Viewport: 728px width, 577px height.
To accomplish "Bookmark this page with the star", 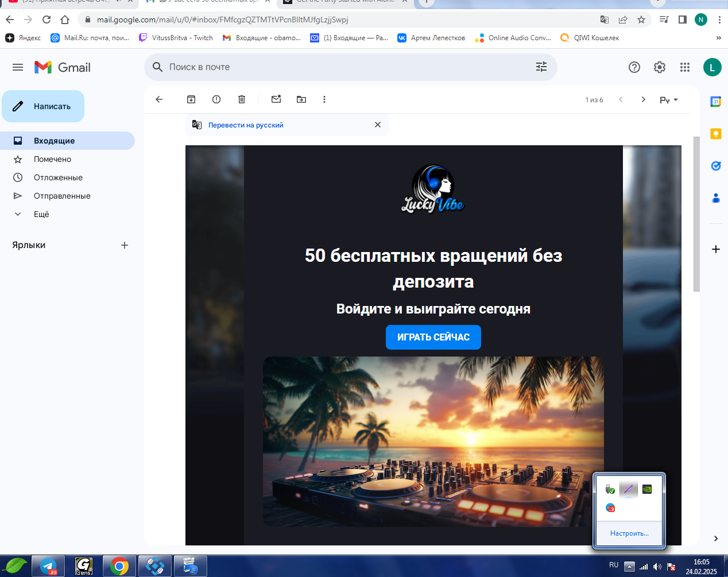I will coord(641,20).
